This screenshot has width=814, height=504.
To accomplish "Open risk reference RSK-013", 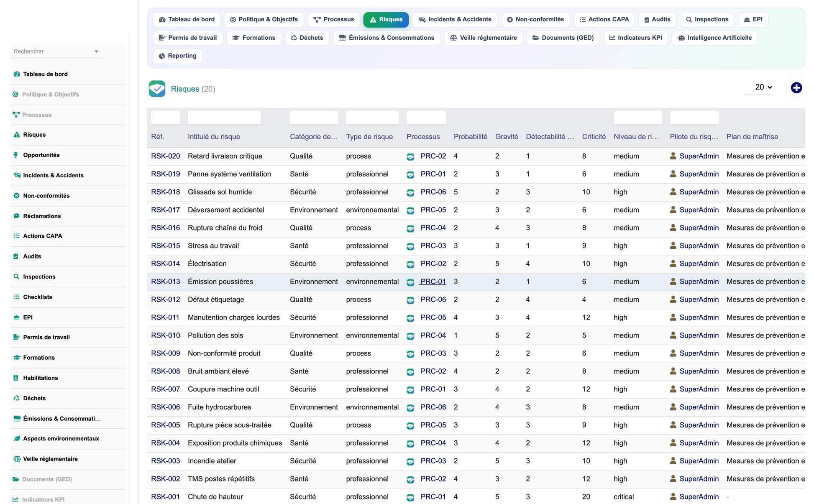I will (165, 281).
